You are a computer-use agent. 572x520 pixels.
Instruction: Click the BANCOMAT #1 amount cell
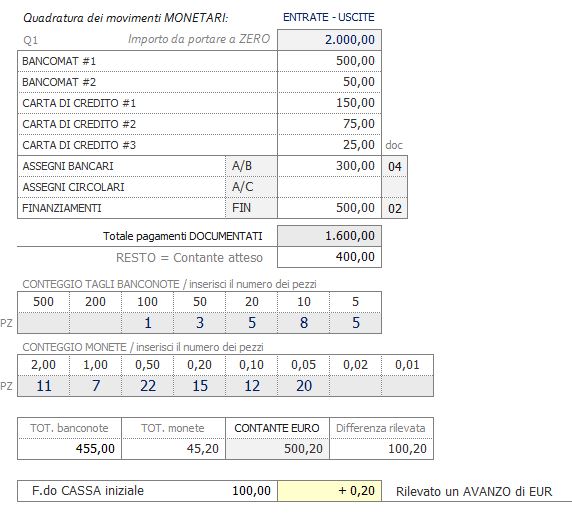click(329, 61)
